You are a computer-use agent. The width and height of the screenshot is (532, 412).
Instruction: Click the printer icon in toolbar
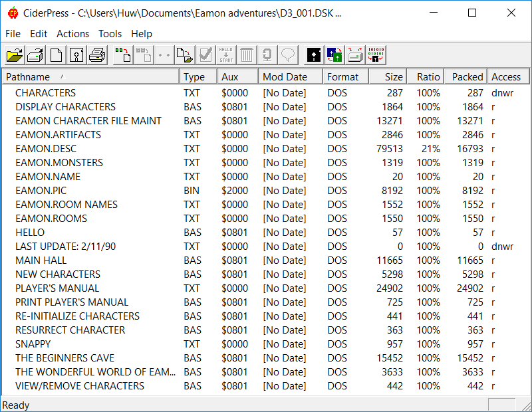(97, 54)
